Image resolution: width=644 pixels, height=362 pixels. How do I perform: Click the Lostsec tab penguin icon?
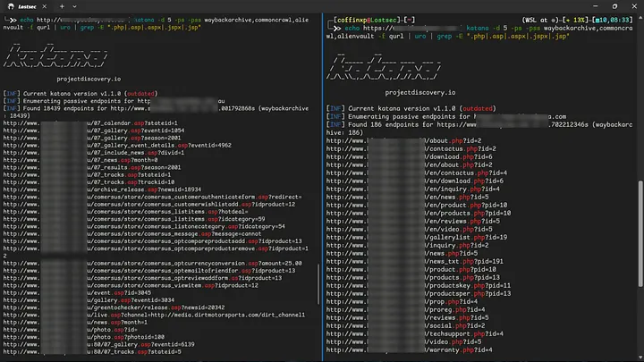(x=11, y=6)
